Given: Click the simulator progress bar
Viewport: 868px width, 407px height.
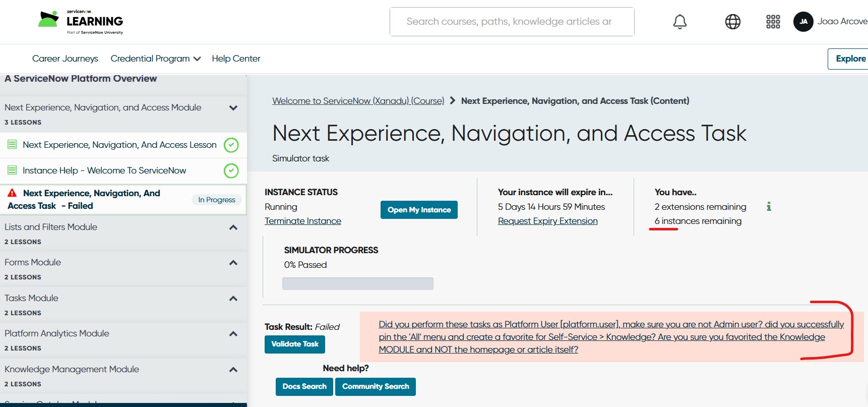Looking at the screenshot, I should (357, 283).
